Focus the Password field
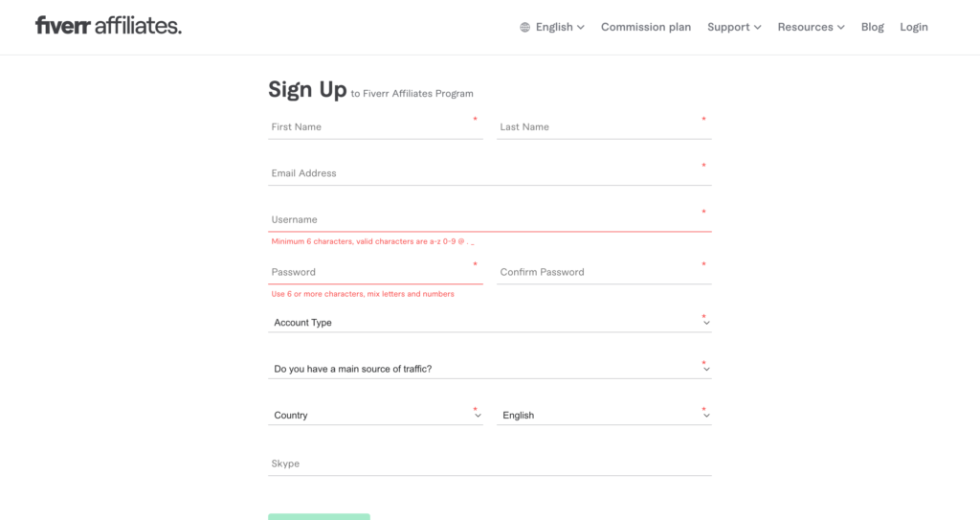This screenshot has width=980, height=520. pos(375,272)
